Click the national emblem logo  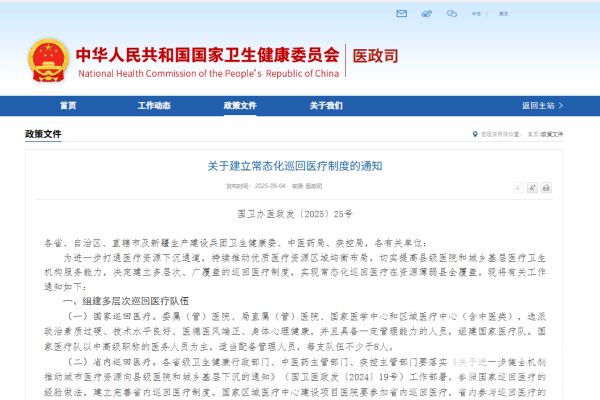[x=47, y=60]
